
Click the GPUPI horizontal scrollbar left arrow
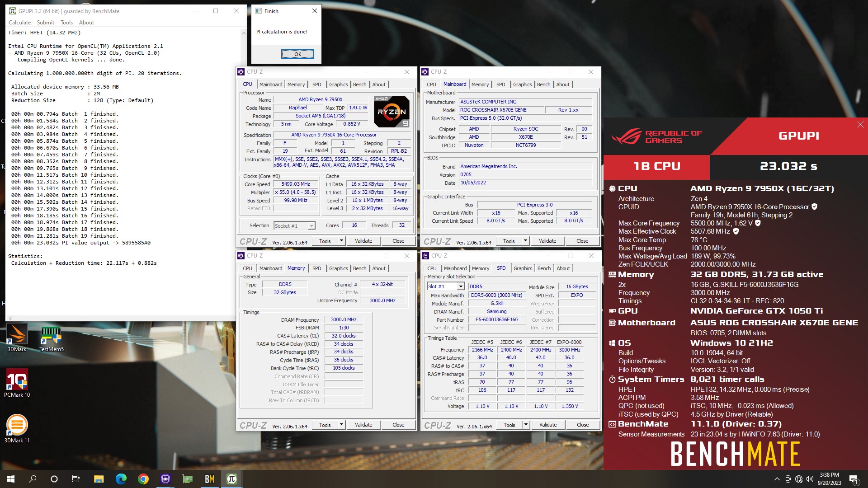tap(10, 319)
